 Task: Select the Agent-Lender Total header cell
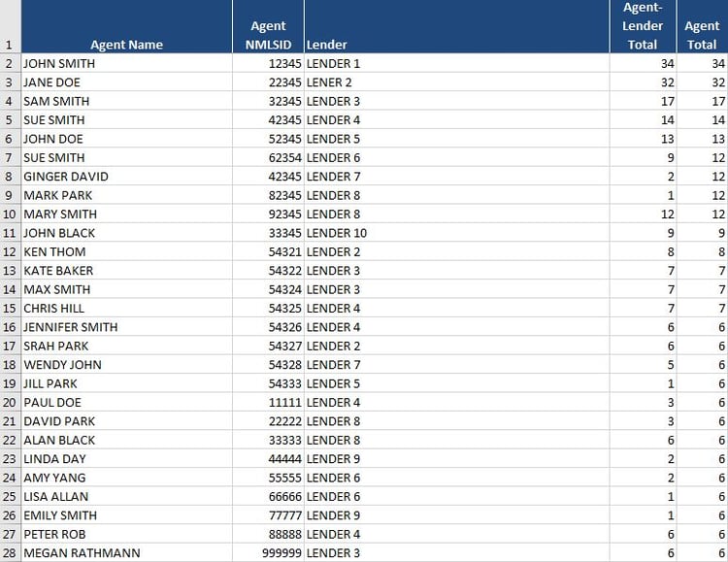(643, 26)
